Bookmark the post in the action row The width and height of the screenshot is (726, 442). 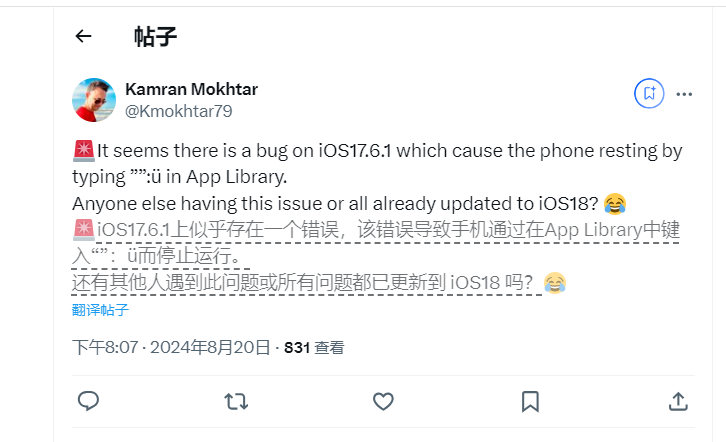click(530, 401)
